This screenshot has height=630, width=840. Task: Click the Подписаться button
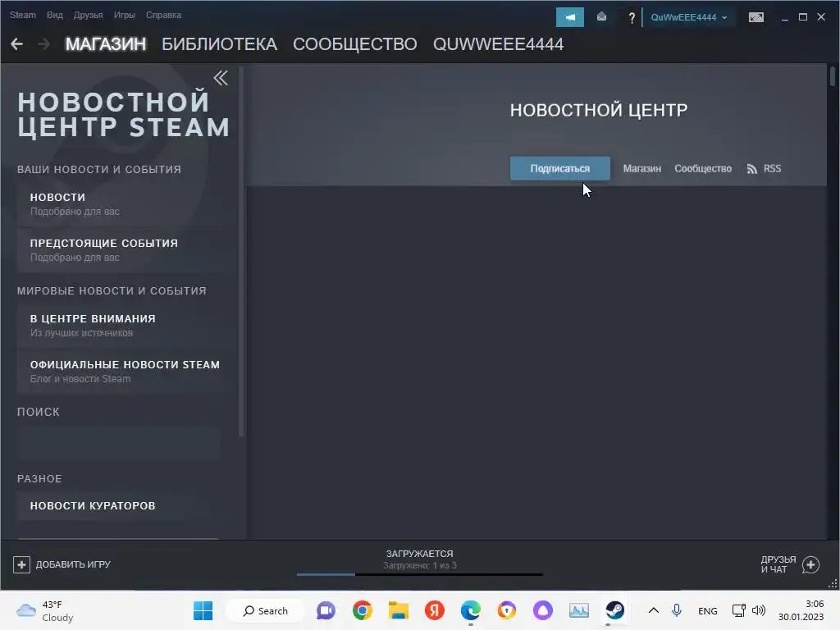coord(559,168)
